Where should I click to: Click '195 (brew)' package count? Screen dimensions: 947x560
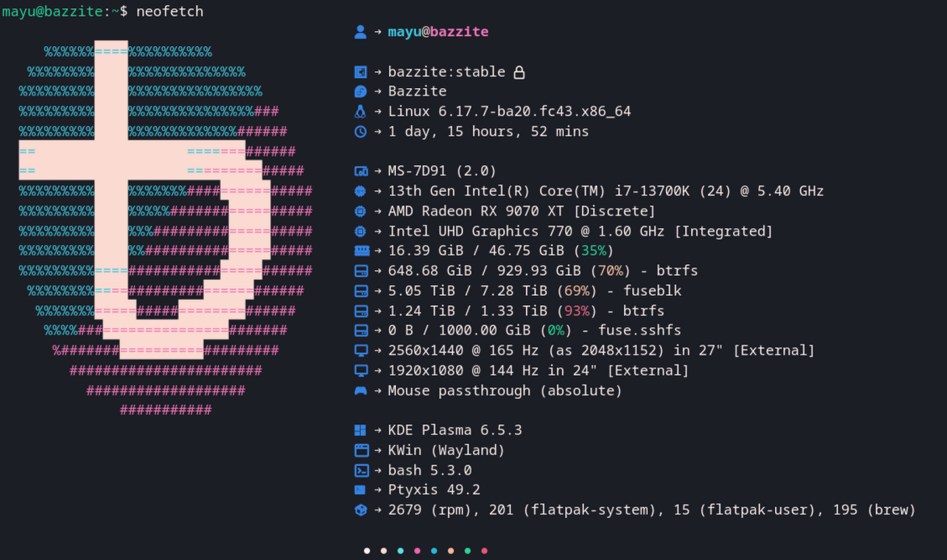[x=874, y=510]
